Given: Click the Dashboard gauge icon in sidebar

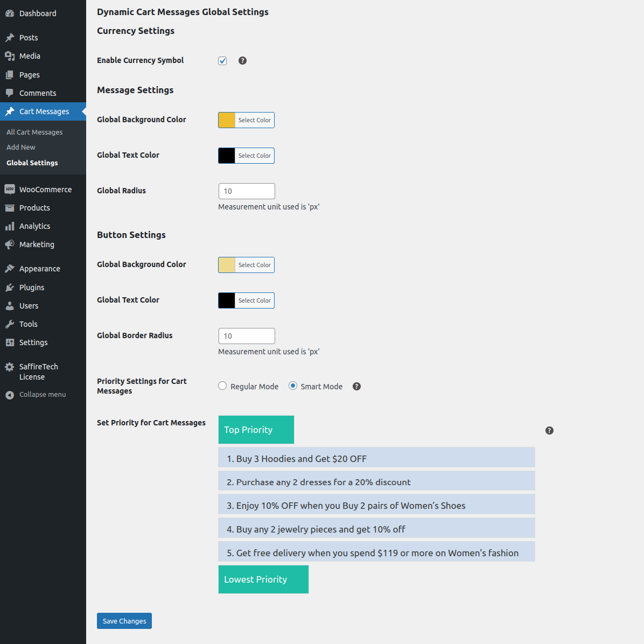Looking at the screenshot, I should (10, 13).
